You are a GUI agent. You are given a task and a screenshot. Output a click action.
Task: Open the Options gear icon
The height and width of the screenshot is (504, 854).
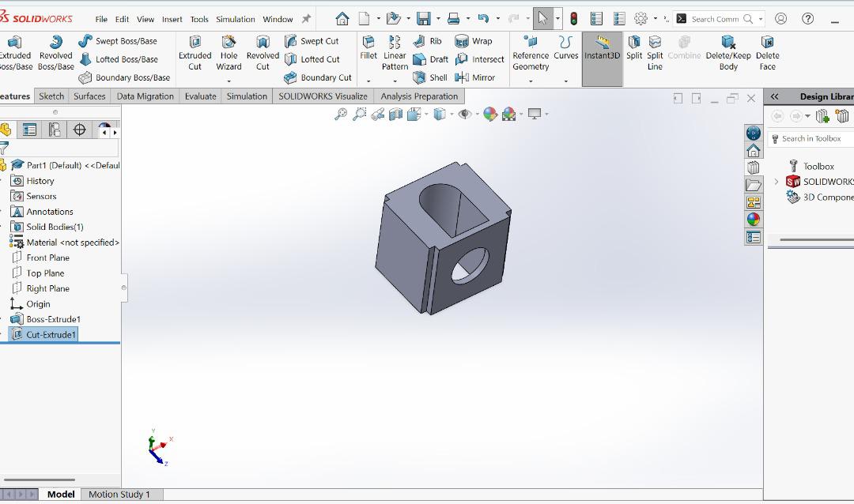[640, 19]
